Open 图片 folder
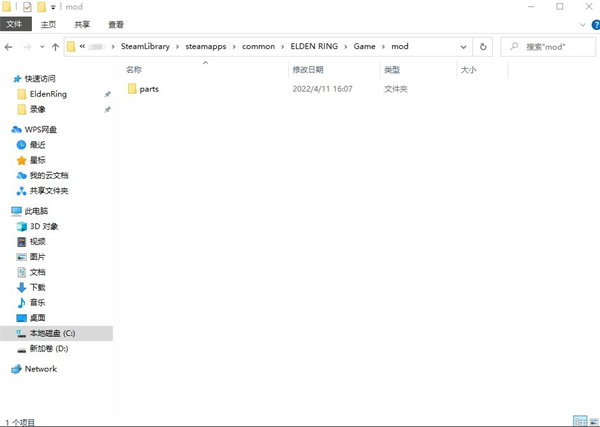The image size is (600, 427). pyautogui.click(x=37, y=257)
